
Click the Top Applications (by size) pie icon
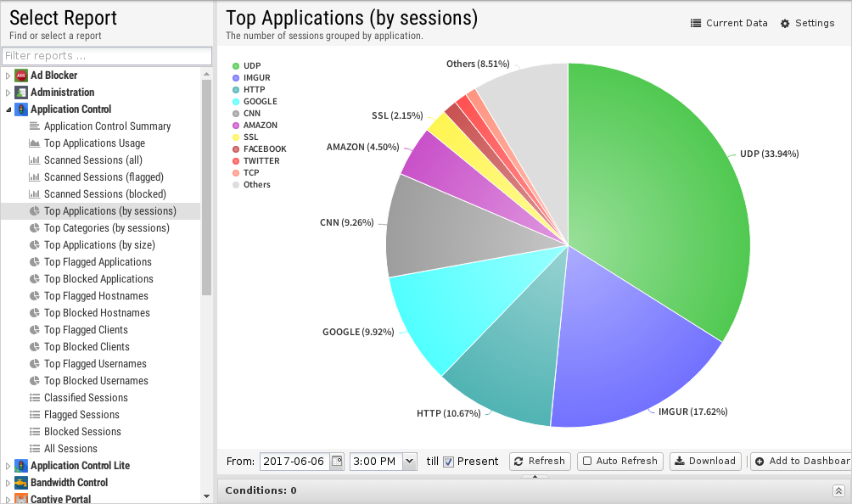(x=34, y=245)
